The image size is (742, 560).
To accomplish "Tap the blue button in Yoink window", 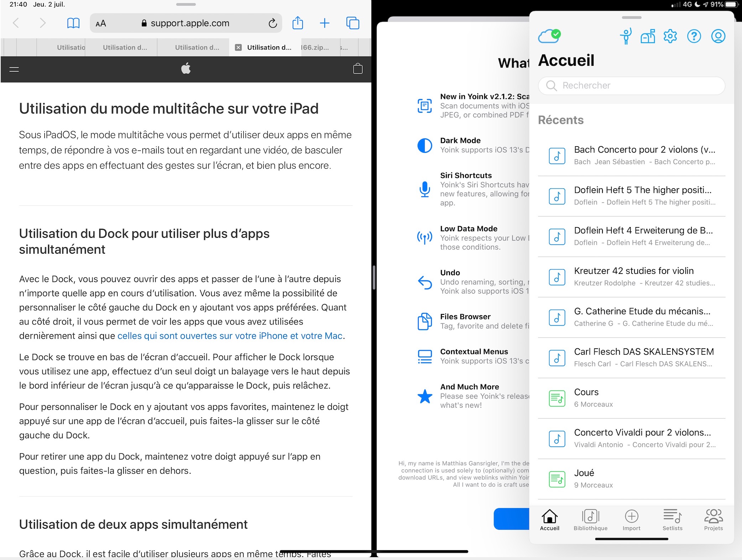I will (x=511, y=519).
